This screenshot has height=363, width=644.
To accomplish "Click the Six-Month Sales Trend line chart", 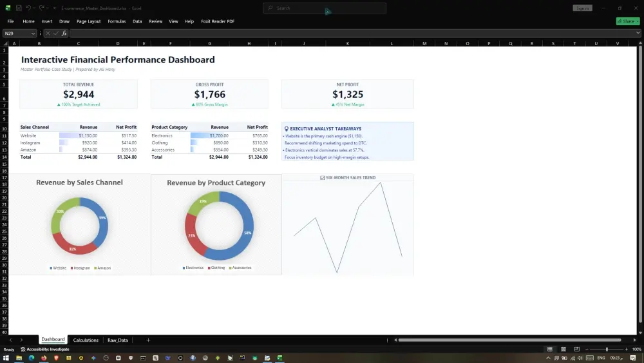I will point(348,228).
